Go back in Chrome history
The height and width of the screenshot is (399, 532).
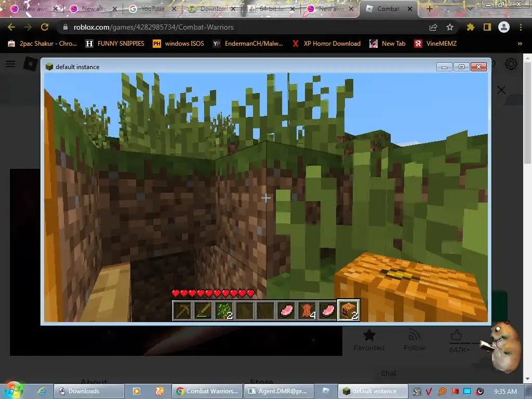point(11,27)
